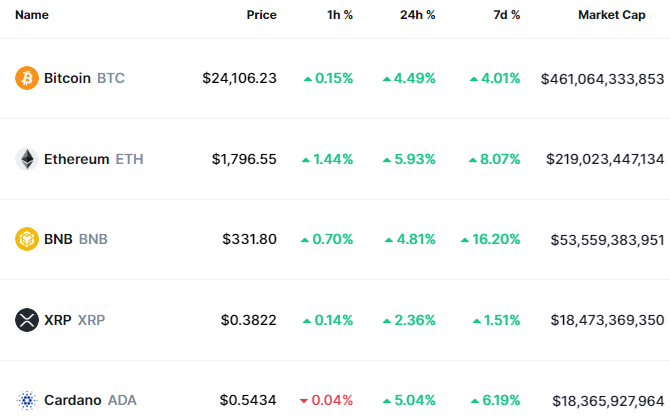Open the Bitcoin BTC link
The width and height of the screenshot is (670, 420).
(x=84, y=78)
